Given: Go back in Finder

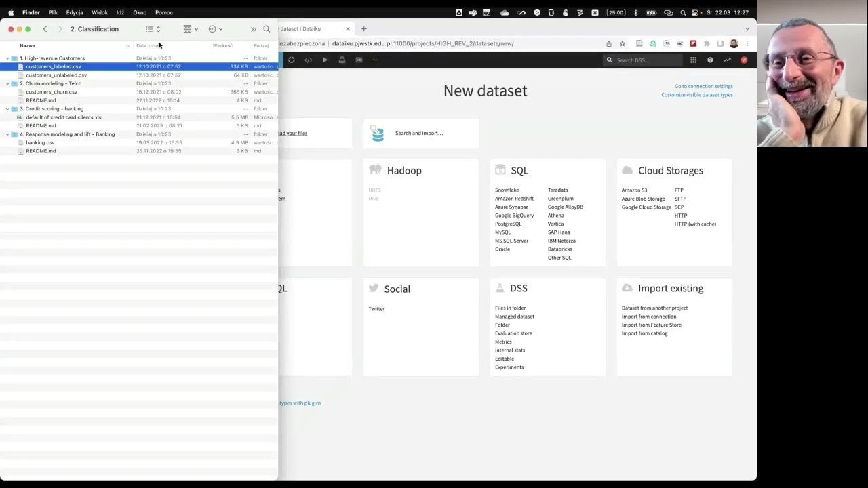Looking at the screenshot, I should click(x=45, y=29).
